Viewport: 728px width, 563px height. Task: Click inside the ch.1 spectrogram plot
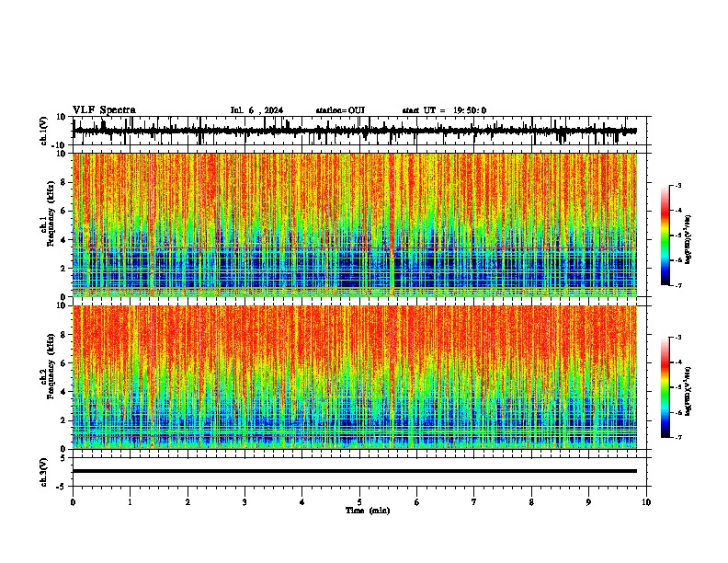(x=354, y=224)
